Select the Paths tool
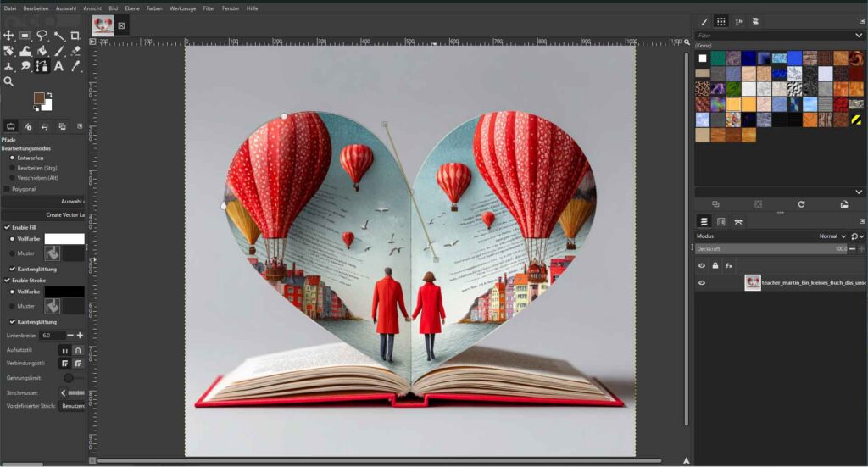Viewport: 868px width, 467px height. pyautogui.click(x=42, y=66)
